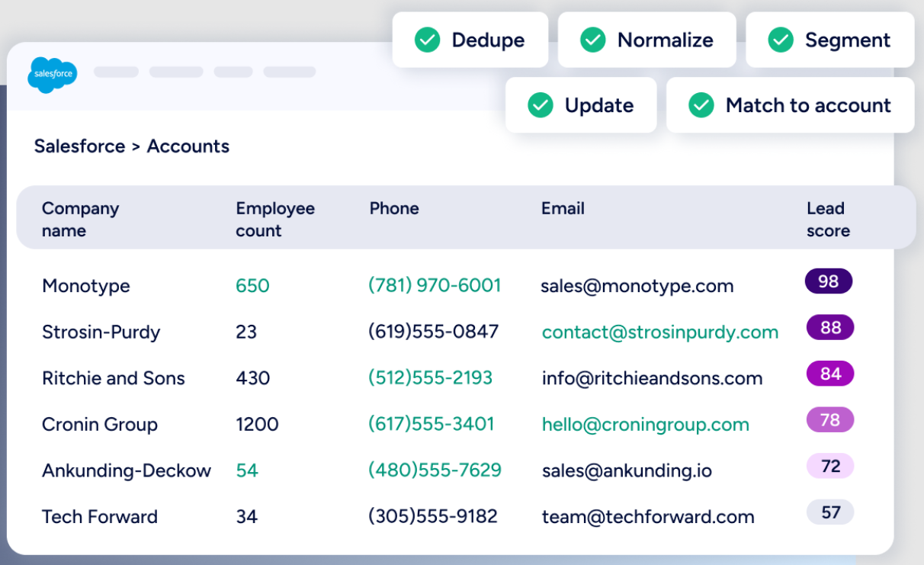Select the Monotype company name
The width and height of the screenshot is (924, 565).
pos(86,286)
